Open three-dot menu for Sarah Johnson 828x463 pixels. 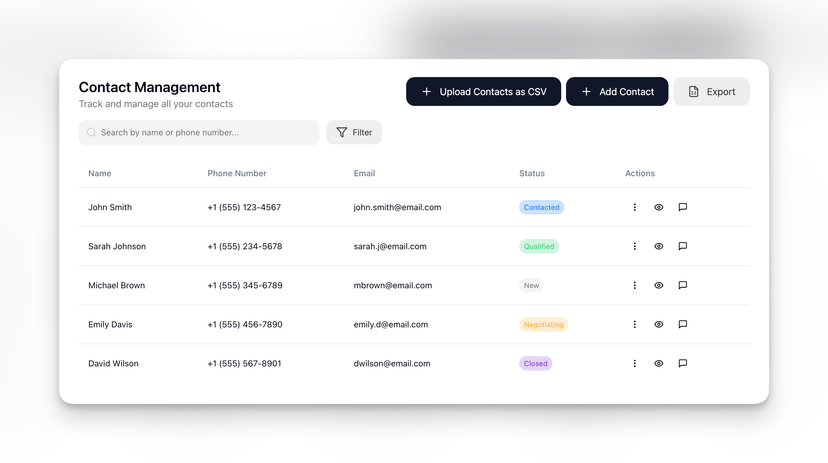[634, 246]
